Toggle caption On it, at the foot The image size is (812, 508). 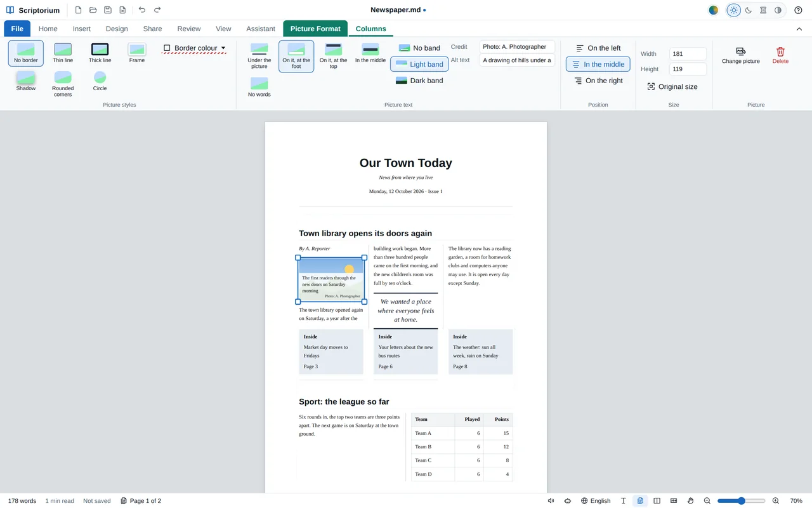pos(296,57)
